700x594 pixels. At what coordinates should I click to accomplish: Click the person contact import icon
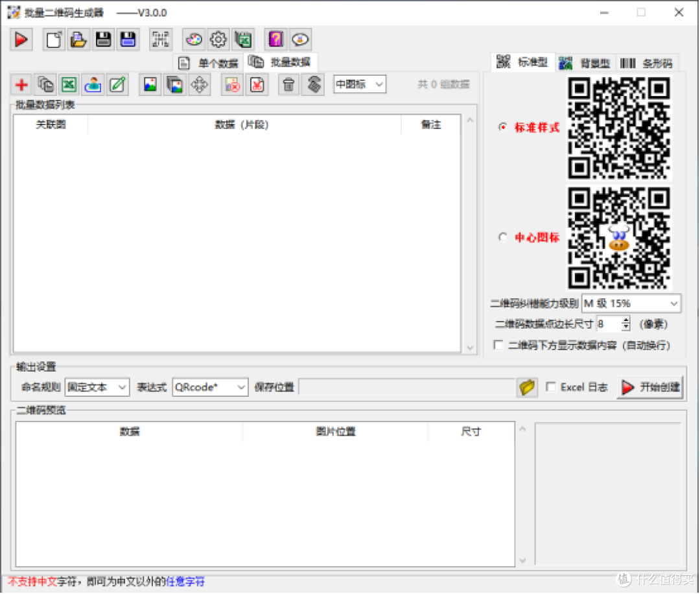(93, 84)
